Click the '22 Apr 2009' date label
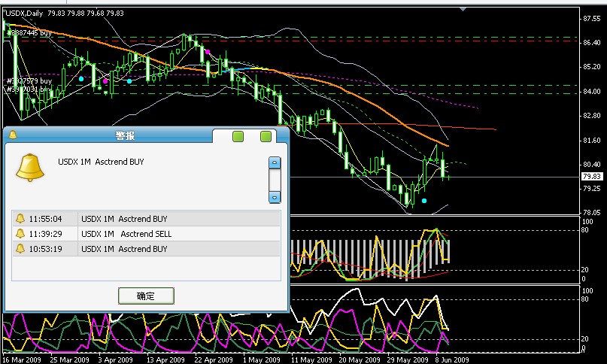Image resolution: width=607 pixels, height=364 pixels. [214, 359]
